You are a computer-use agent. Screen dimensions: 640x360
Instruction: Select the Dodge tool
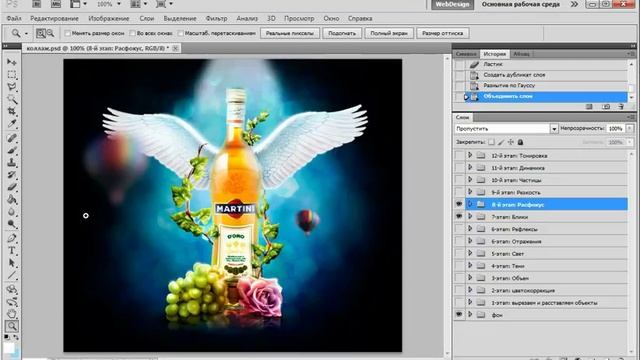(x=11, y=224)
